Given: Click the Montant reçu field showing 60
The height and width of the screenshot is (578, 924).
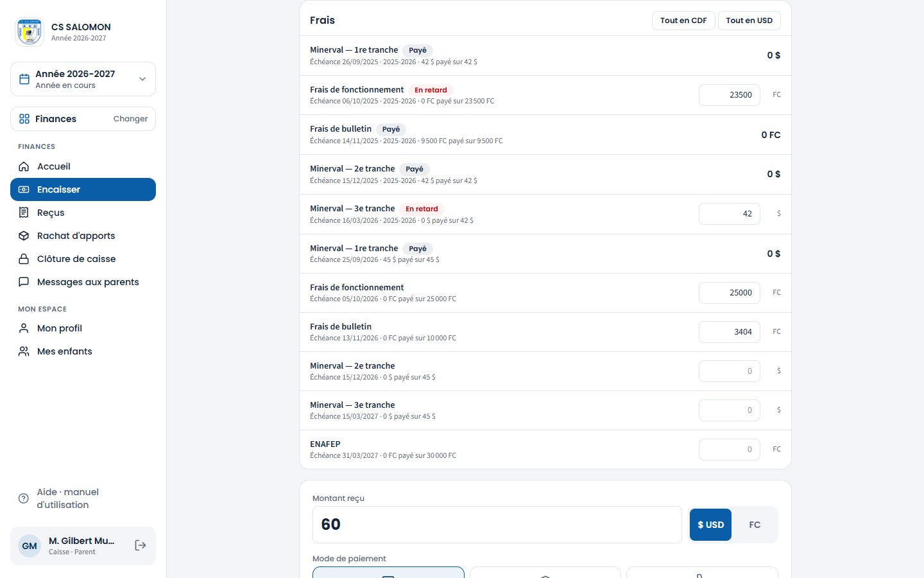Looking at the screenshot, I should [497, 525].
